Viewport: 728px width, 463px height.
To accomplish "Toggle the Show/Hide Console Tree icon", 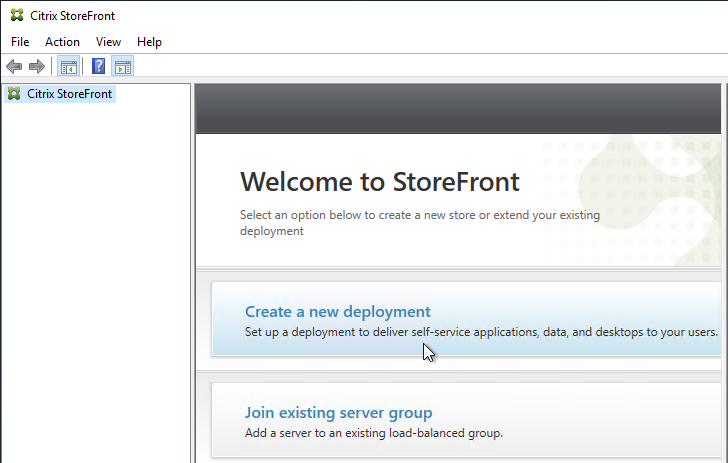I will pyautogui.click(x=68, y=66).
